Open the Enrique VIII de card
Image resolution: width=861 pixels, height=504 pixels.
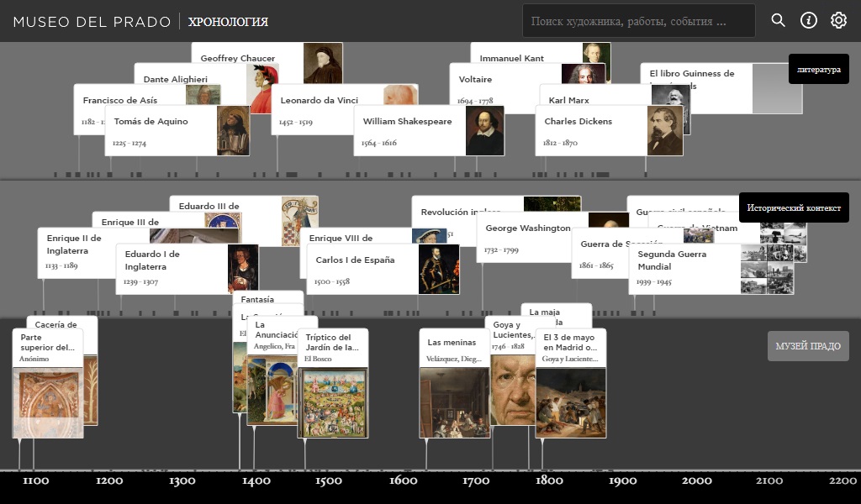pos(356,236)
